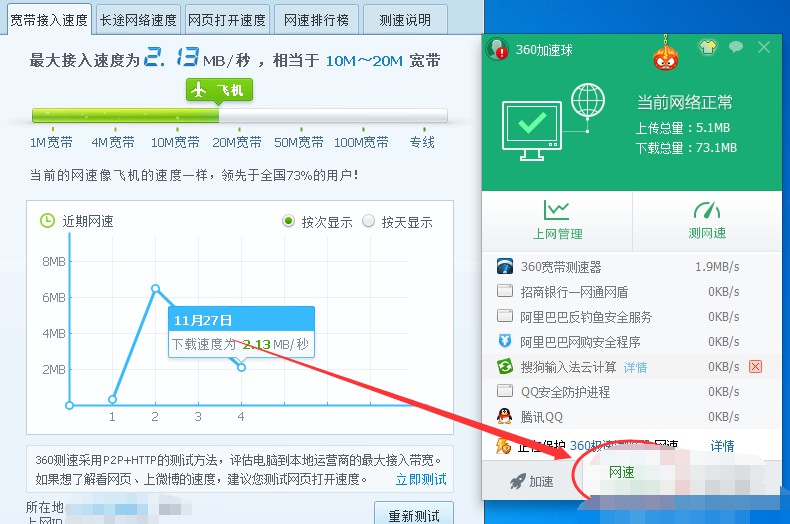The height and width of the screenshot is (524, 790).
Task: Switch to the 网速排行榜 tab
Action: pyautogui.click(x=316, y=19)
